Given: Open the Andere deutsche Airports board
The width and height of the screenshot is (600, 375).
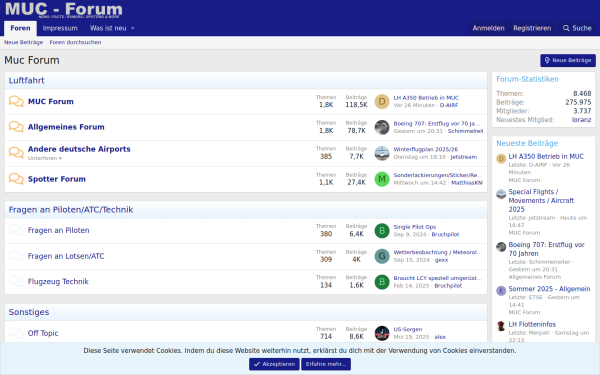Looking at the screenshot, I should pos(79,149).
